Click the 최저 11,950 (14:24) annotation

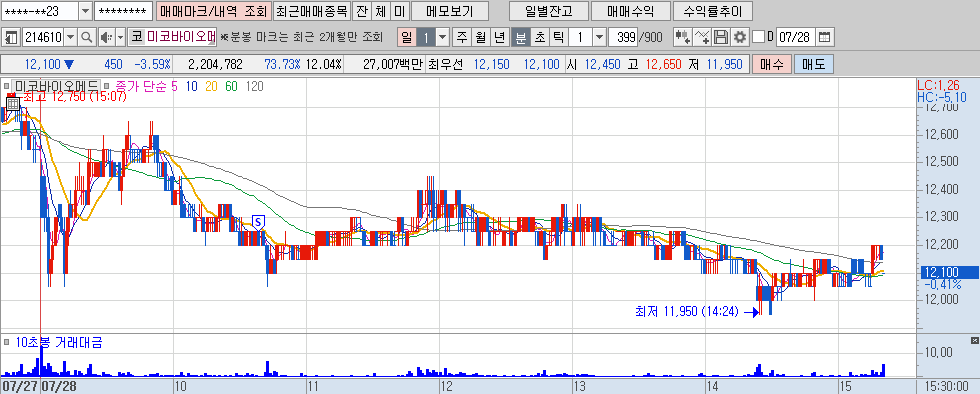pyautogui.click(x=687, y=311)
